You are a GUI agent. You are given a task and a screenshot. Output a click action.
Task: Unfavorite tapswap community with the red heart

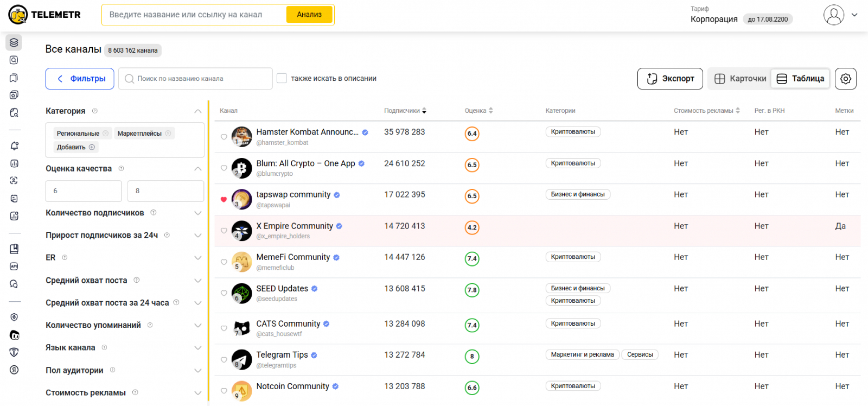pyautogui.click(x=224, y=200)
